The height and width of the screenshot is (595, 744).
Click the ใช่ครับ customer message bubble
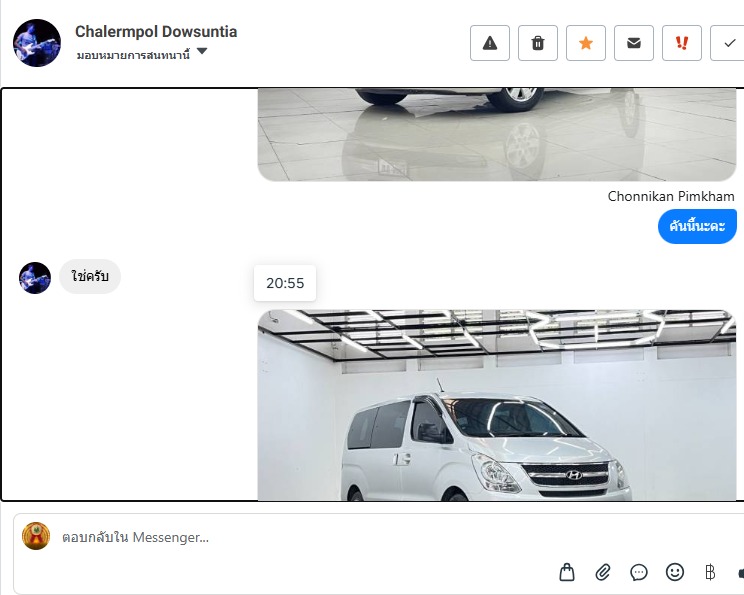(90, 276)
